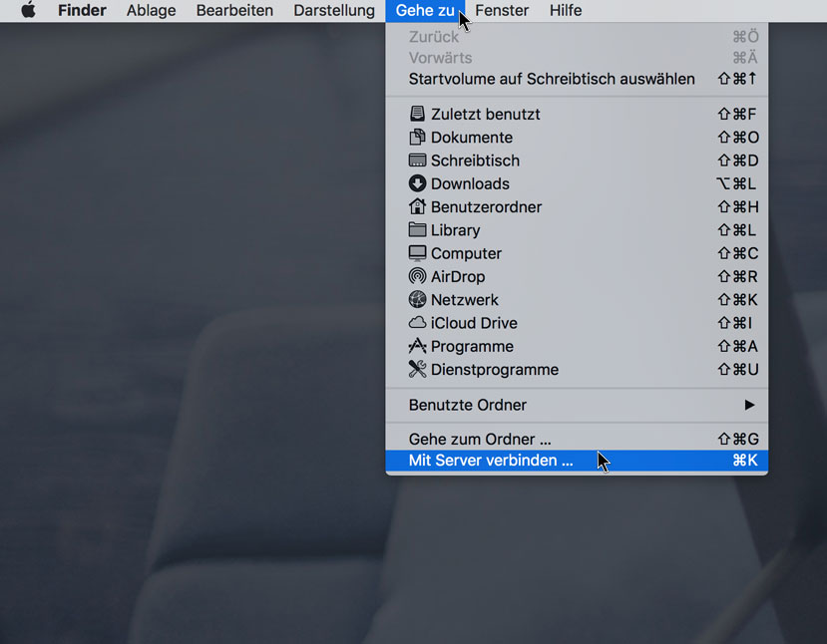This screenshot has width=827, height=644.
Task: Click the iCloud Drive cloud icon
Action: pos(417,323)
